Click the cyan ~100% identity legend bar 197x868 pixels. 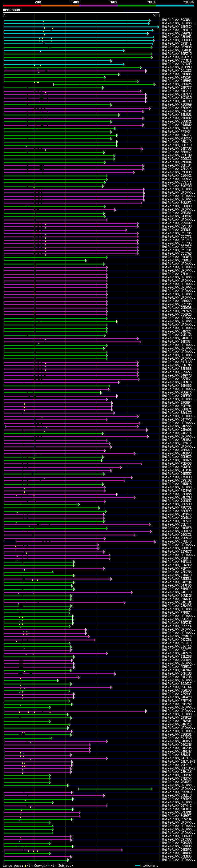coord(175,6)
